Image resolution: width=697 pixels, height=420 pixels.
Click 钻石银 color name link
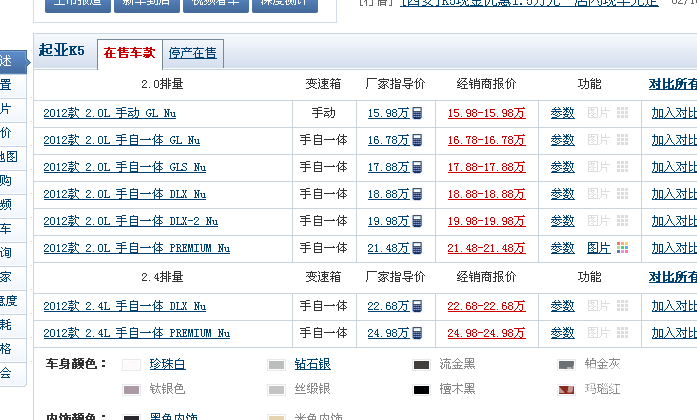tap(312, 364)
